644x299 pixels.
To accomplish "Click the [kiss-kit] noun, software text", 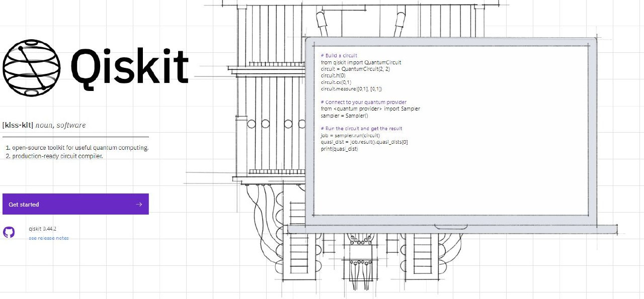I will 44,125.
